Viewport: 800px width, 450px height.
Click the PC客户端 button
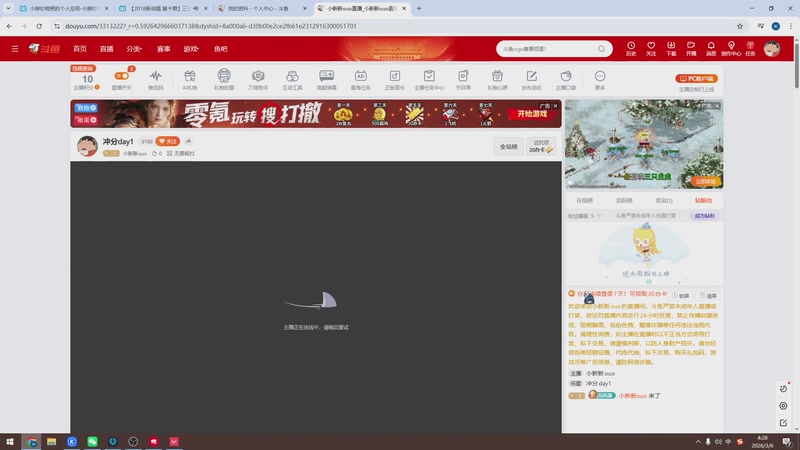point(696,79)
